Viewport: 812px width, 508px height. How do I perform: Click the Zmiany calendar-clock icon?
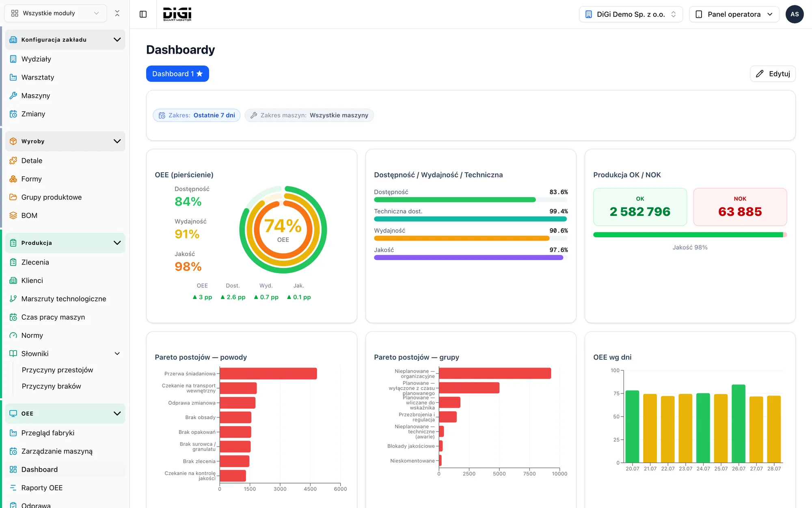[x=13, y=114]
